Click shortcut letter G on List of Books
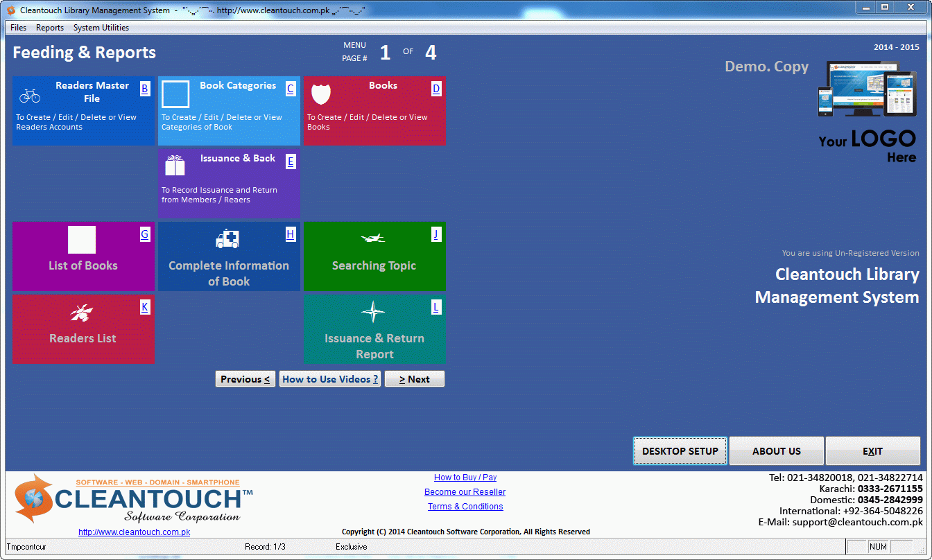 coord(145,234)
